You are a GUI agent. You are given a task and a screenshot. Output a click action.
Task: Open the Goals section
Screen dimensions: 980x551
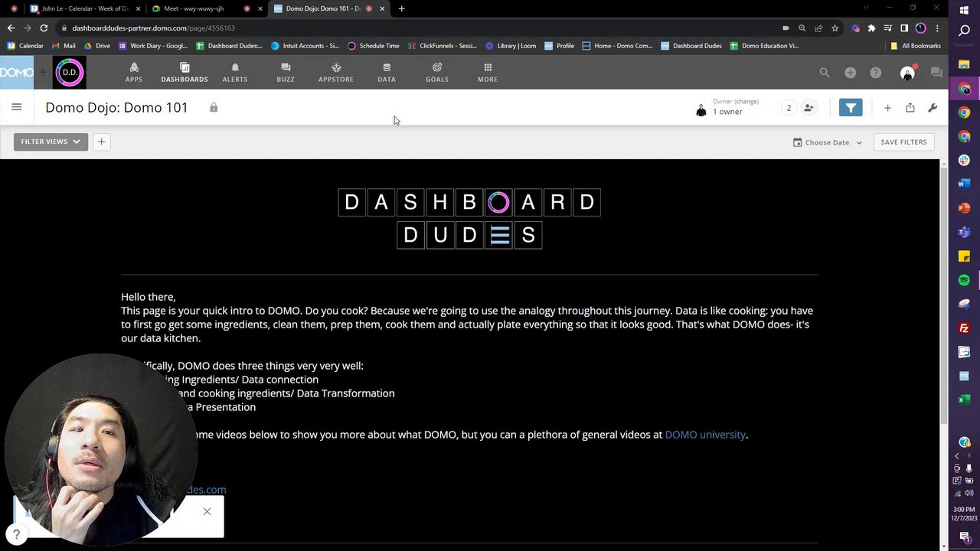tap(437, 73)
